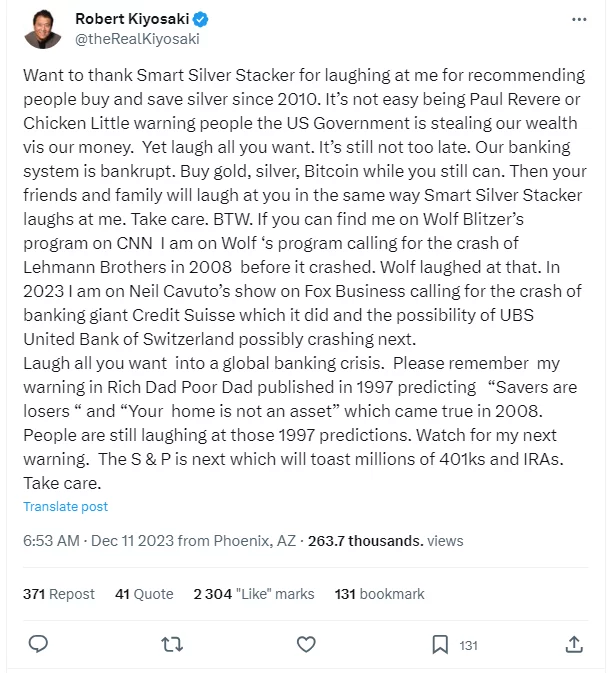View the 41 Quote posts
The width and height of the screenshot is (609, 673).
point(144,593)
